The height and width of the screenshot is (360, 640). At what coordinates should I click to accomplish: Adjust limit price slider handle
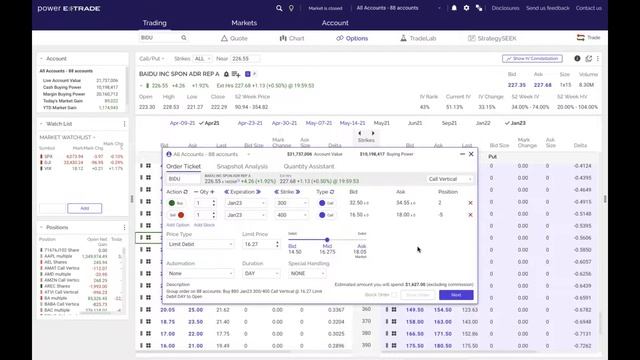[327, 240]
